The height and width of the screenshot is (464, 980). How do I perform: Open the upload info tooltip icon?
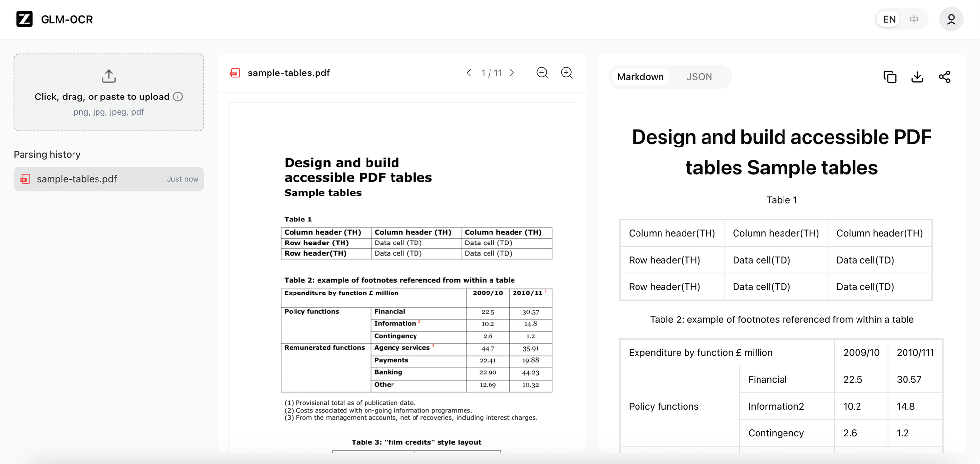click(x=177, y=97)
